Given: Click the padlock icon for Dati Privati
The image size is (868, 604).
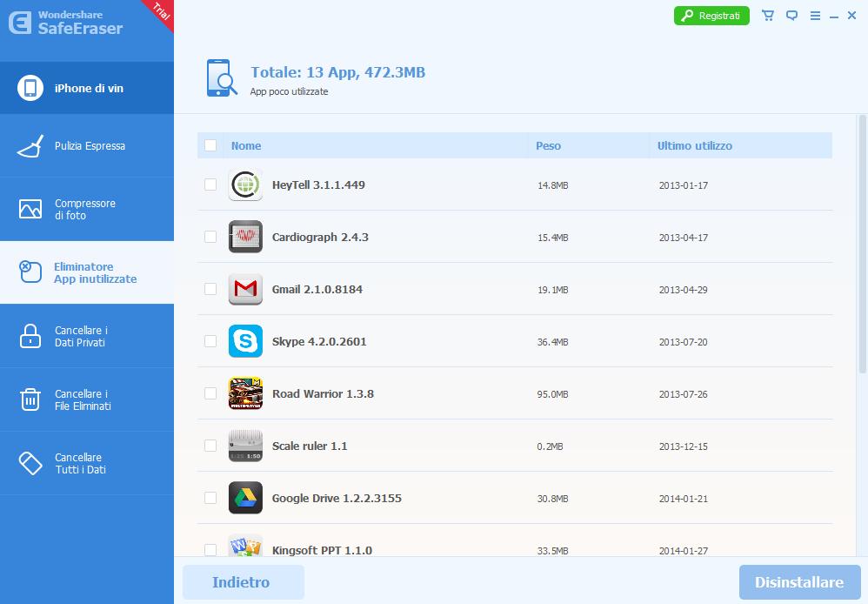Looking at the screenshot, I should [x=30, y=336].
